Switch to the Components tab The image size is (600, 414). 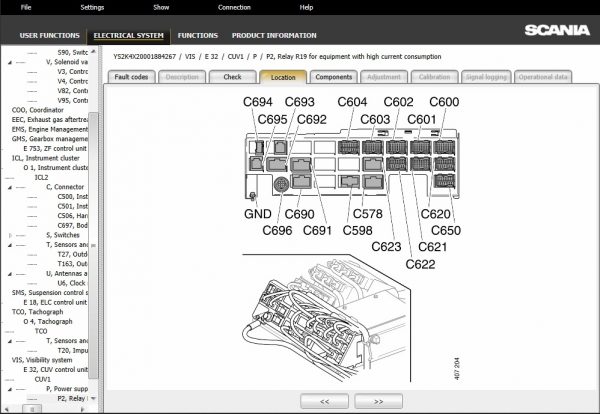click(x=334, y=77)
